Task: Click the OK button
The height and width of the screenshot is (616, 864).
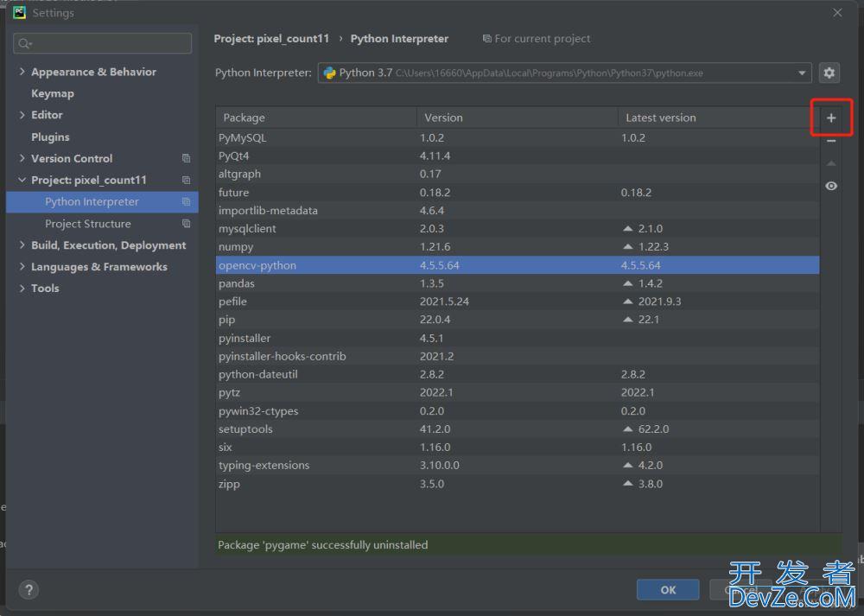Action: click(668, 590)
